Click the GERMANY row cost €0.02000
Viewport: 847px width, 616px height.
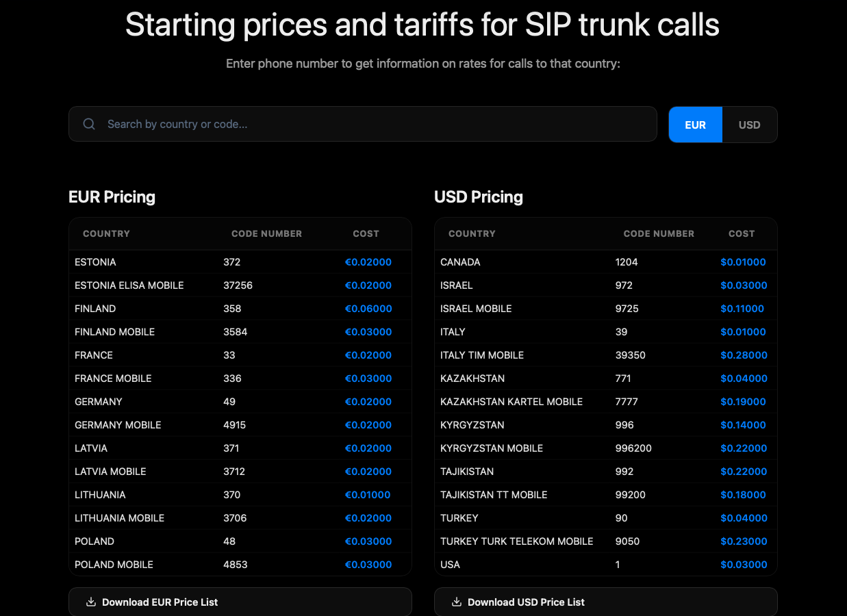click(x=368, y=402)
